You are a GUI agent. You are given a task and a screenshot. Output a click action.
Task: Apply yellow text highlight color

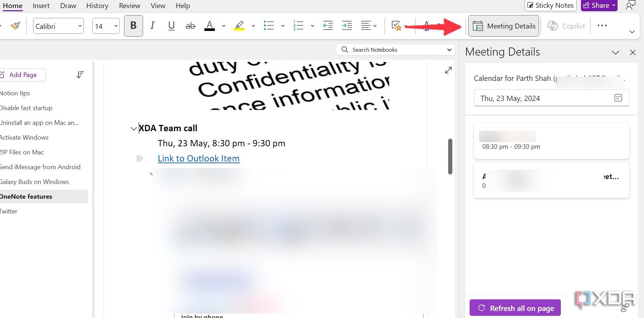point(239,26)
